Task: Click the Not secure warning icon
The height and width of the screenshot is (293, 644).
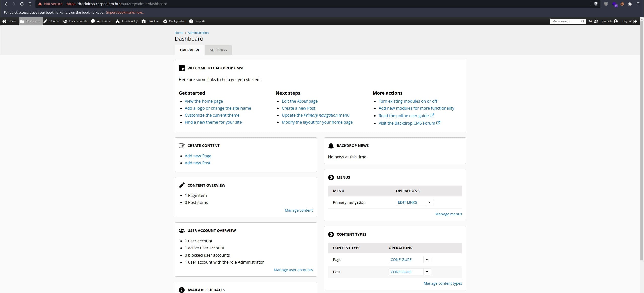Action: pos(40,4)
